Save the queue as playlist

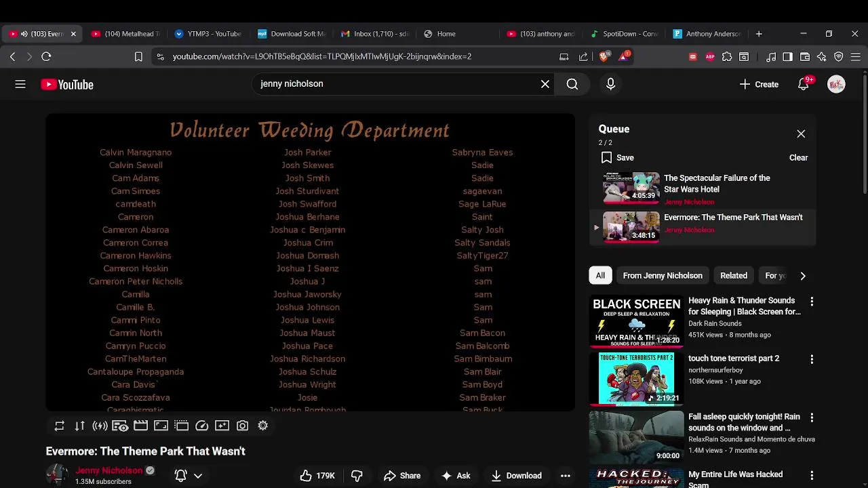(617, 157)
